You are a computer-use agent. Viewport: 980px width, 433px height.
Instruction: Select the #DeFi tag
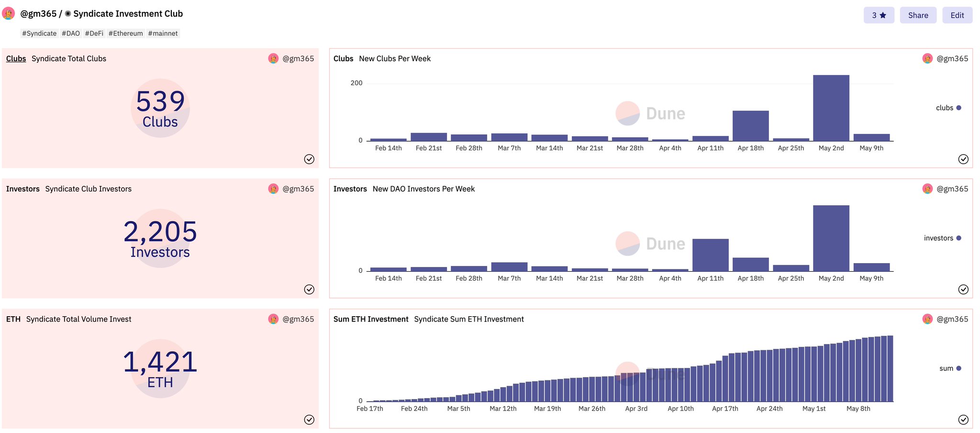pos(94,33)
